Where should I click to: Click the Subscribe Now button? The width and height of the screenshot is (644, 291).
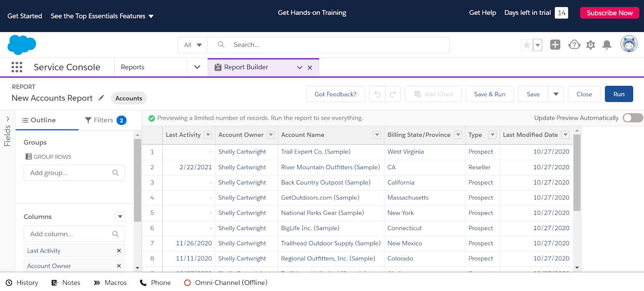(609, 13)
